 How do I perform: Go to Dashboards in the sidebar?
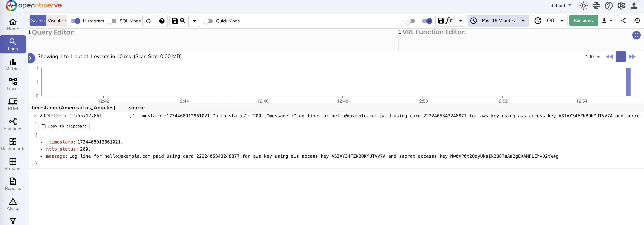click(13, 144)
